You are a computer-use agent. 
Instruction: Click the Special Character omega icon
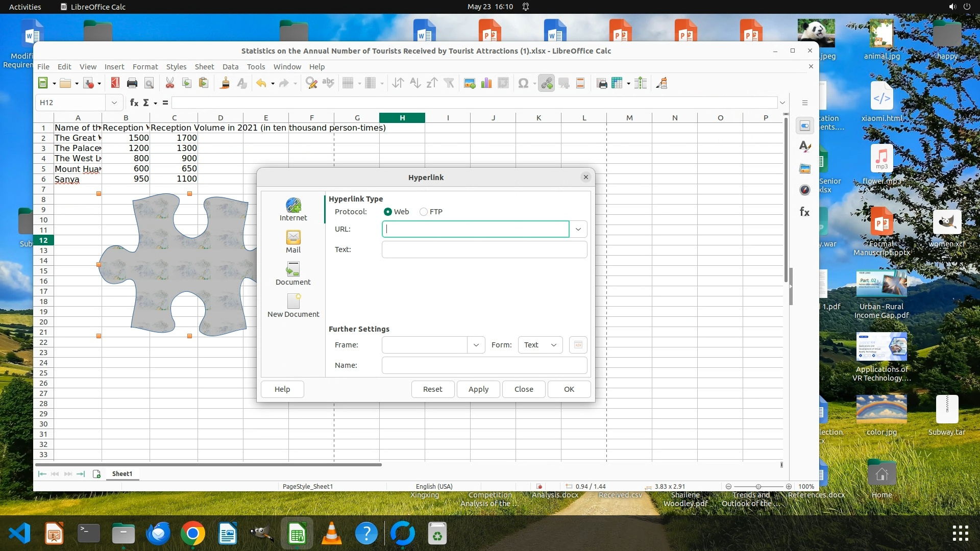click(523, 83)
